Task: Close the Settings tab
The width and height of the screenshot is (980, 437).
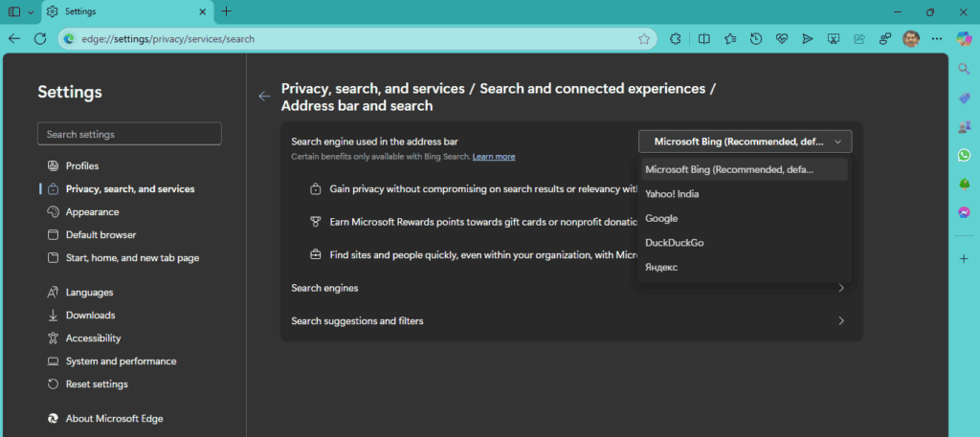Action: pos(202,11)
